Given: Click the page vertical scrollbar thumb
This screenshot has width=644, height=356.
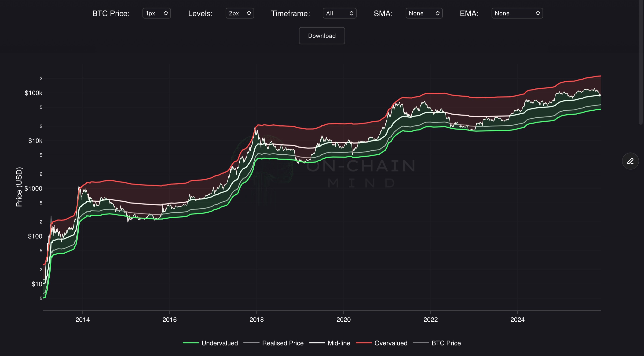Looking at the screenshot, I should pos(640,62).
